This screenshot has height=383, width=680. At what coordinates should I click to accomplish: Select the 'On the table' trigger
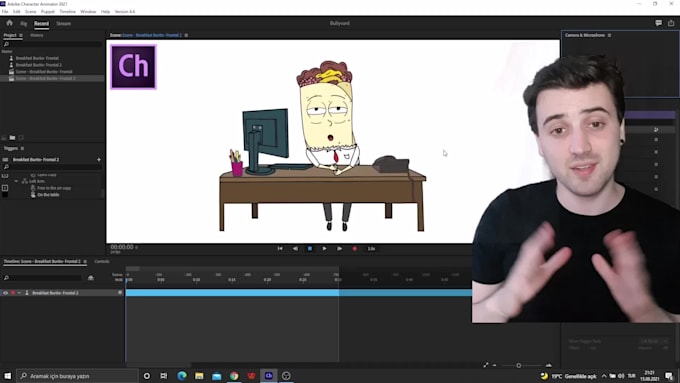click(48, 195)
